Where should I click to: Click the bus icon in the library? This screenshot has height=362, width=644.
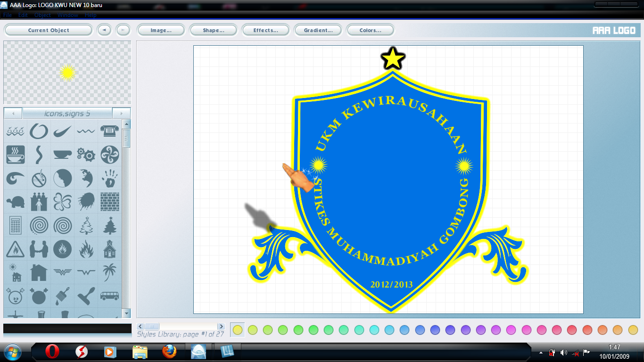pyautogui.click(x=109, y=296)
